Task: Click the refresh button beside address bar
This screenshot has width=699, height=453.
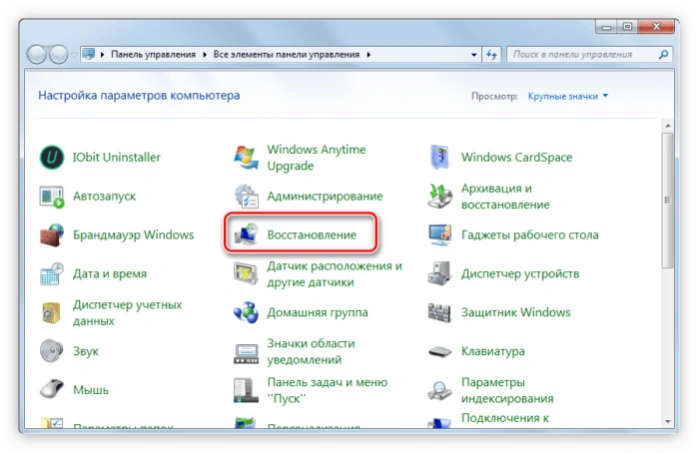Action: pos(491,55)
